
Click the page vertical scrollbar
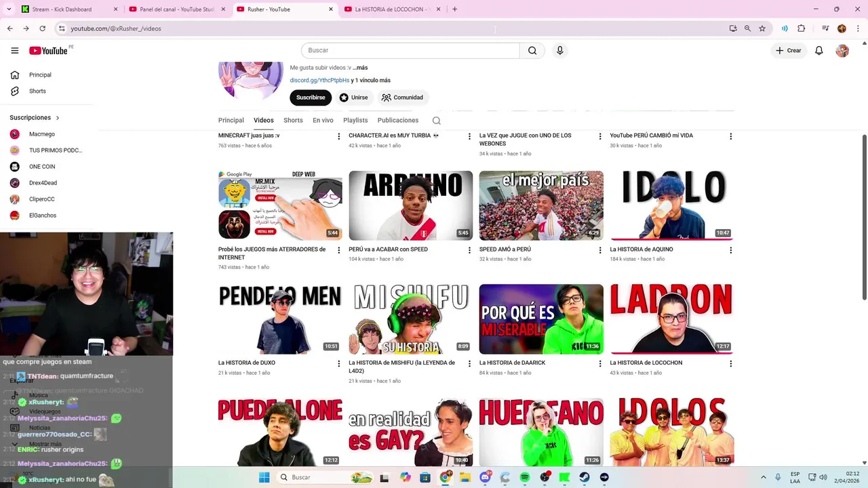864,217
